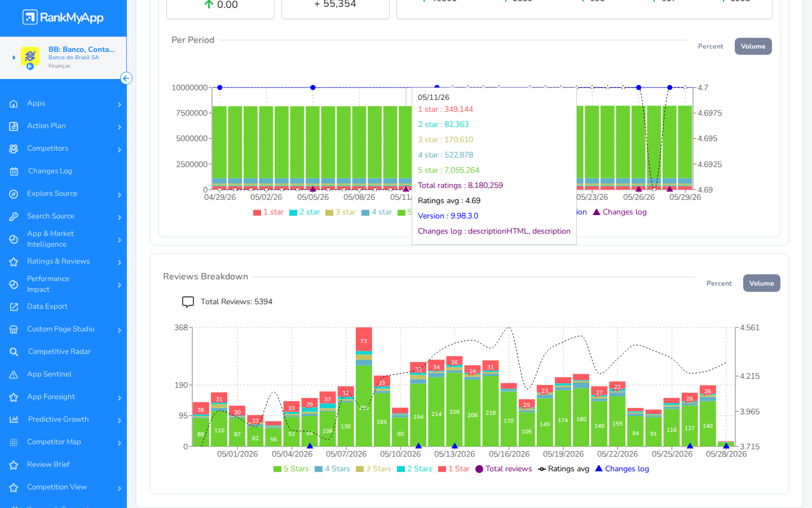Click the BB: Banco, Conta... app name
Viewport: 812px width, 508px height.
pos(81,49)
